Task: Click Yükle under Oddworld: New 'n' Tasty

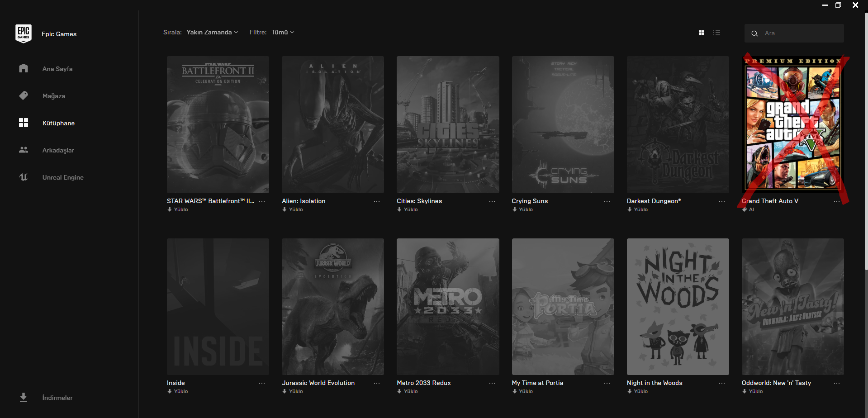Action: pos(752,391)
